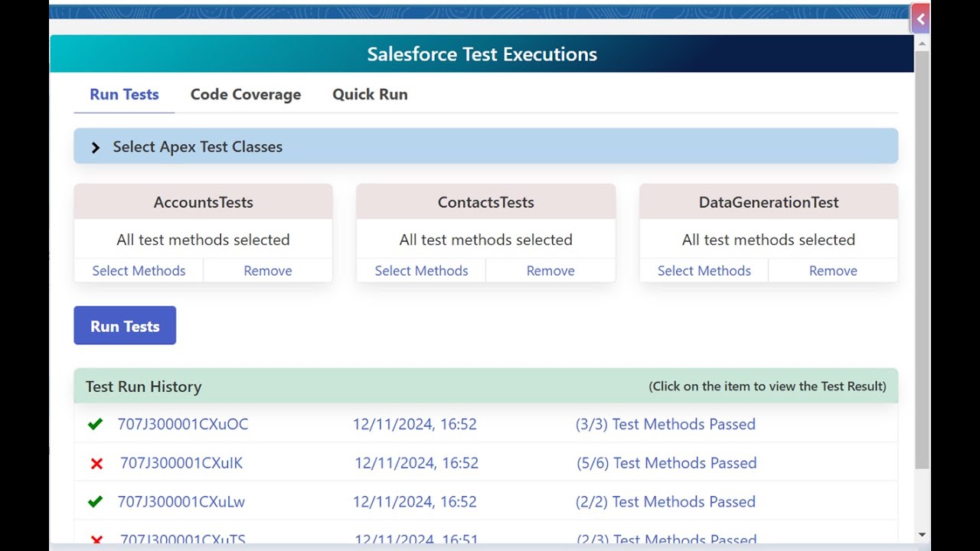The image size is (980, 551).
Task: Click the AccountsTests card header
Action: click(x=203, y=202)
